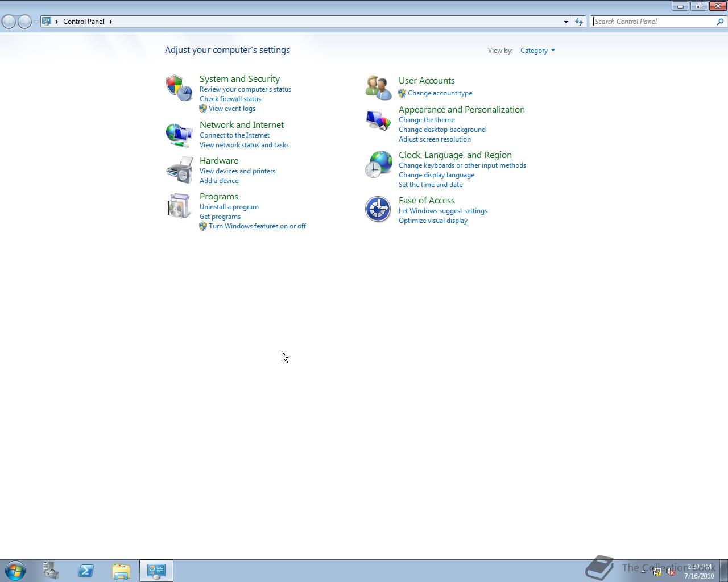Open Hardware printer icon
This screenshot has height=582, width=728.
179,170
